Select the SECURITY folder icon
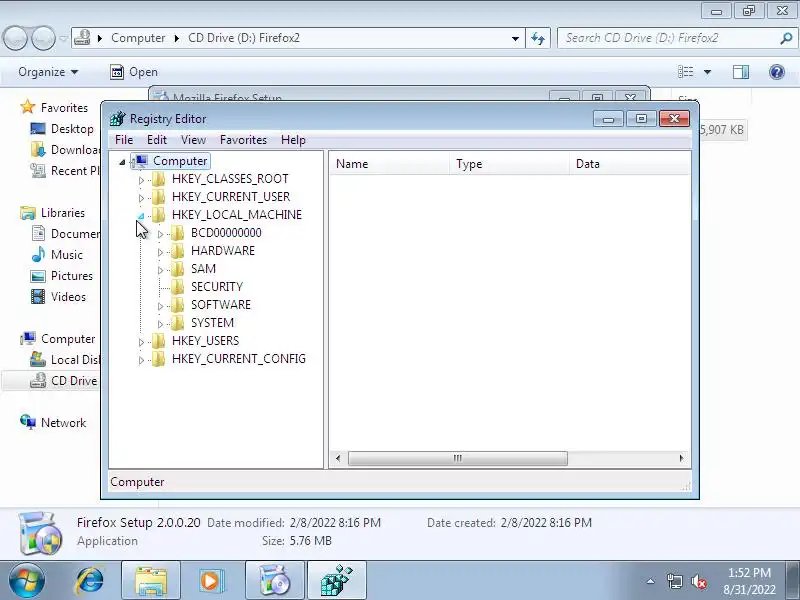Image resolution: width=800 pixels, height=600 pixels. [178, 286]
